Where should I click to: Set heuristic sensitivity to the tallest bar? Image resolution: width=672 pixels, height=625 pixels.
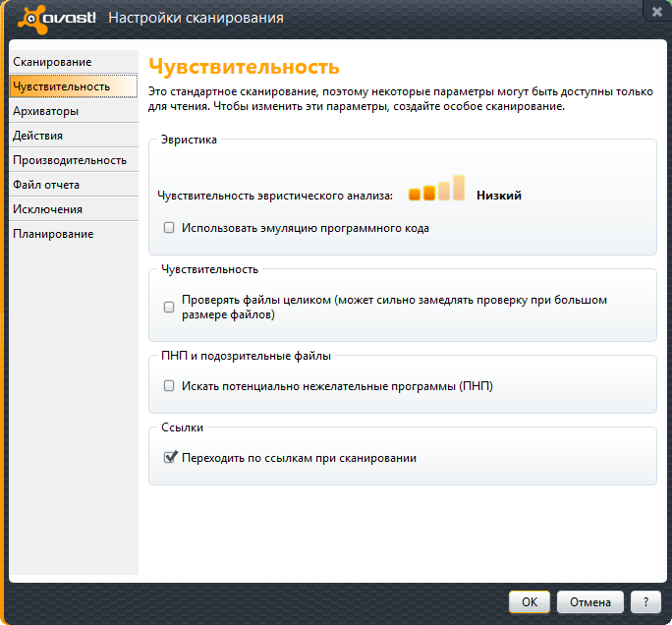(x=459, y=187)
